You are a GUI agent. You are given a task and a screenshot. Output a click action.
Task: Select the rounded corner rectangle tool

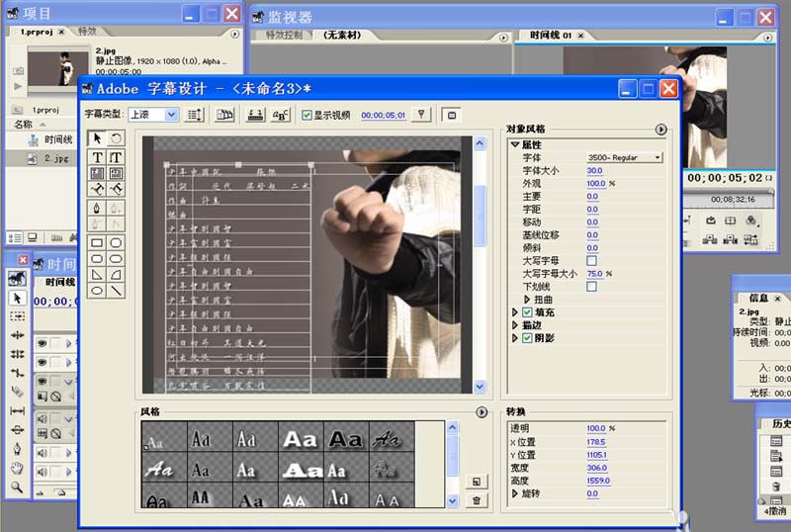97,259
